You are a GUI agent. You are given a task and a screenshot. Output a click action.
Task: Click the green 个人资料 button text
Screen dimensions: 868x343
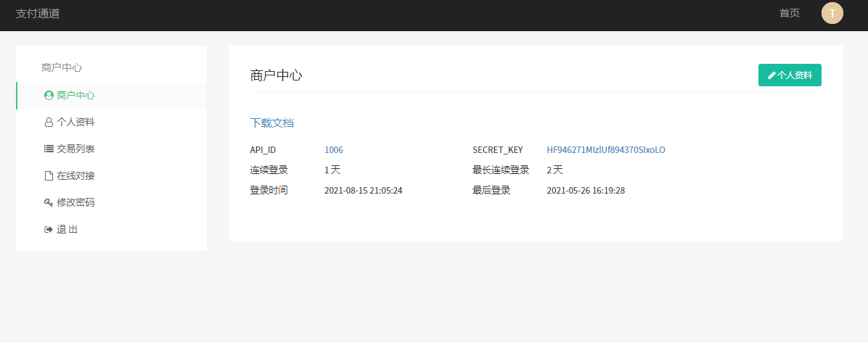tap(795, 75)
